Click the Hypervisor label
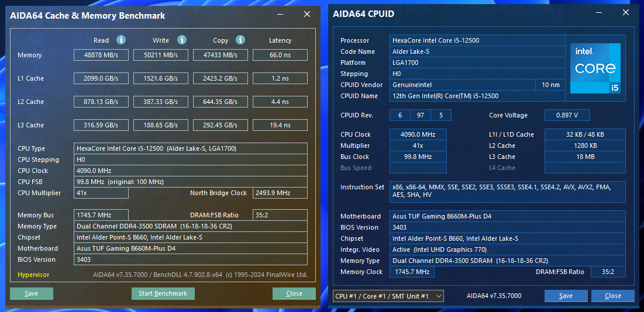Screen dimensions: 644x312 [33, 275]
